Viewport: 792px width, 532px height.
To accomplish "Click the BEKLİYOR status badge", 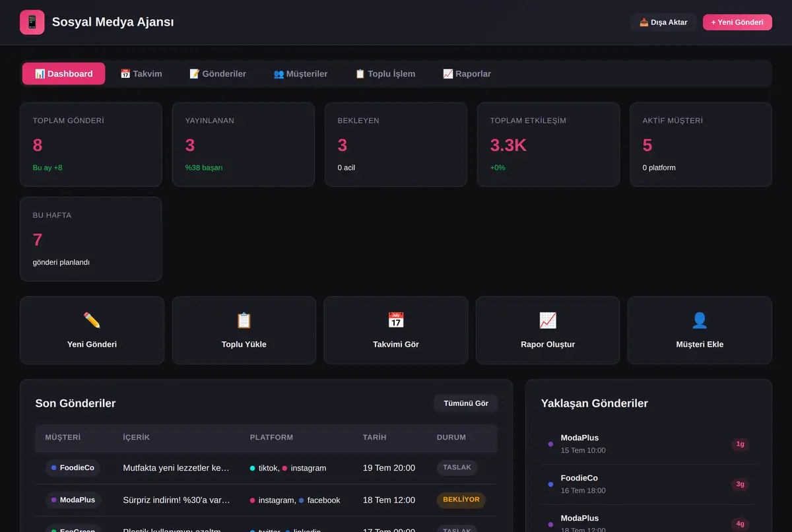I will pyautogui.click(x=461, y=500).
